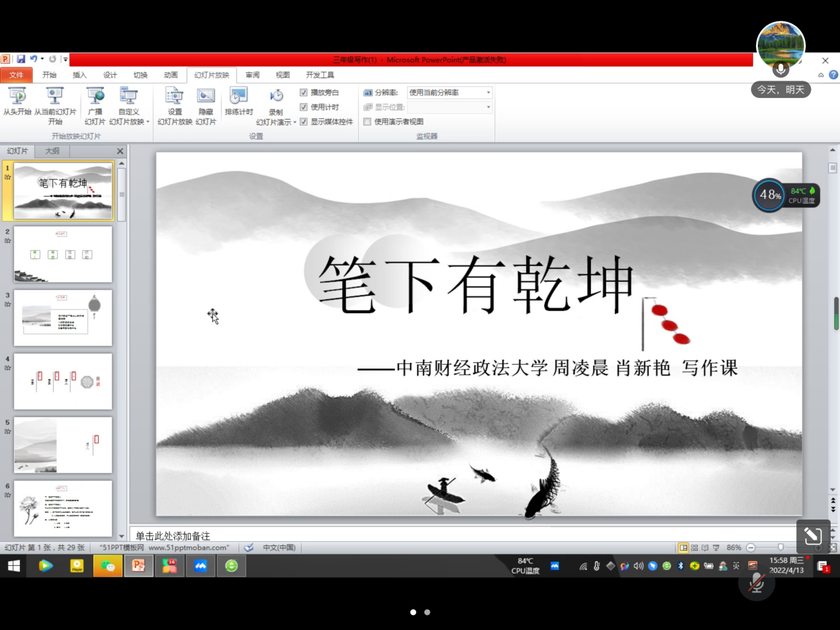Viewport: 840px width, 630px height.
Task: Select slide 3 thumbnail in the slide panel
Action: 63,318
